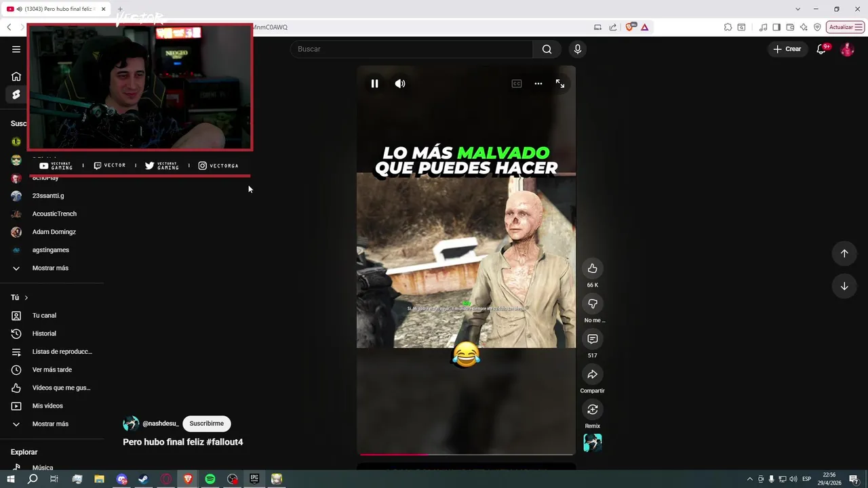
Task: Click the YouTube search field
Action: pyautogui.click(x=412, y=49)
